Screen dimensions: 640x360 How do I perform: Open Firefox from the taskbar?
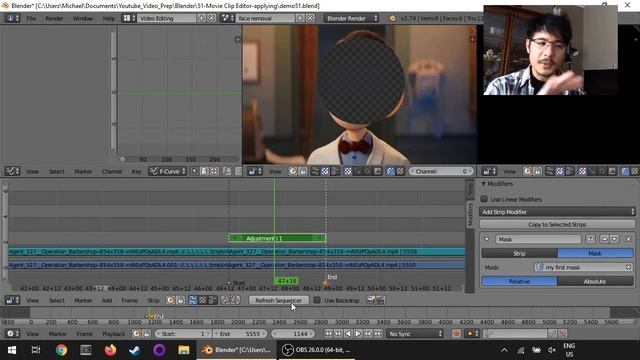coord(110,350)
